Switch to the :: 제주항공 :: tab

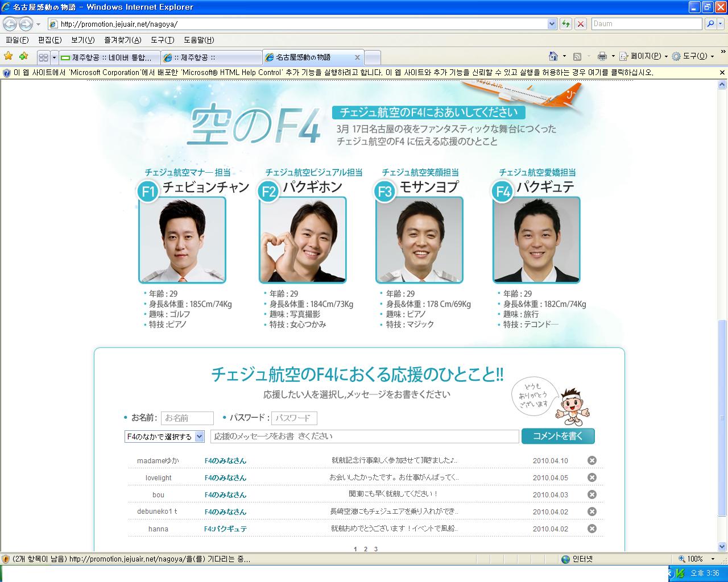pos(211,57)
